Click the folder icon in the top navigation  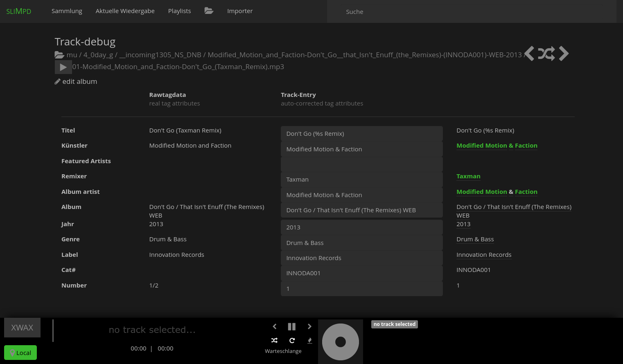(209, 11)
